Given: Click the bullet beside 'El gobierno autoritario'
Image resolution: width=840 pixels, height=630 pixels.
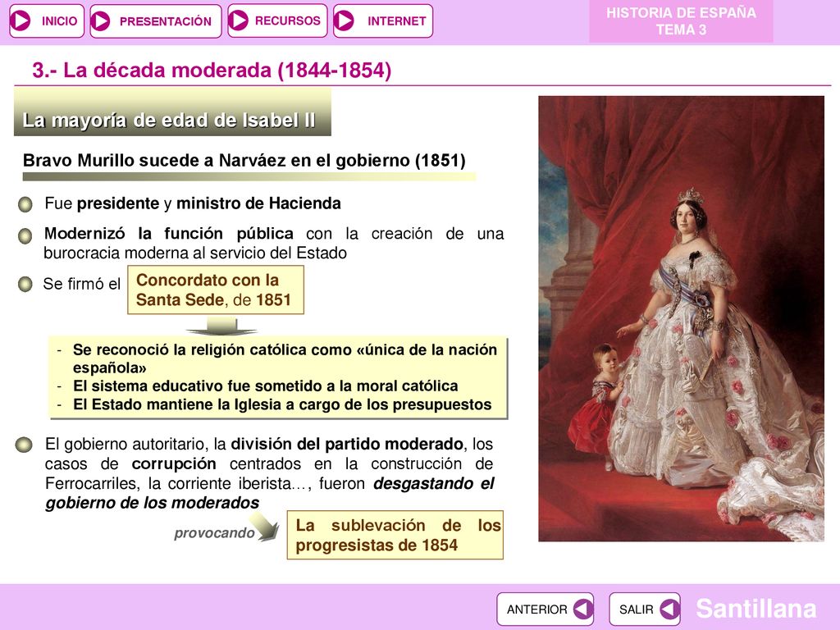Looking at the screenshot, I should (x=24, y=445).
